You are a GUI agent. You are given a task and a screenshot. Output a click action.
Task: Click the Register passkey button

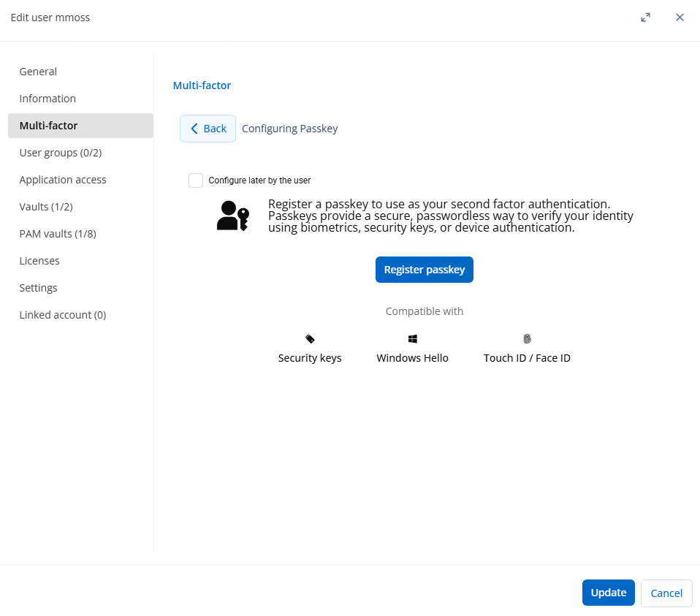[x=425, y=270]
